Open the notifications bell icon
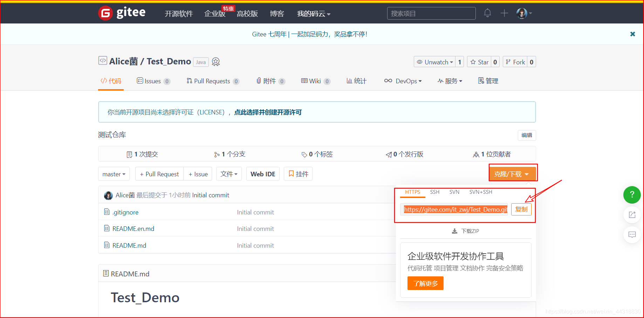The height and width of the screenshot is (318, 644). click(487, 13)
